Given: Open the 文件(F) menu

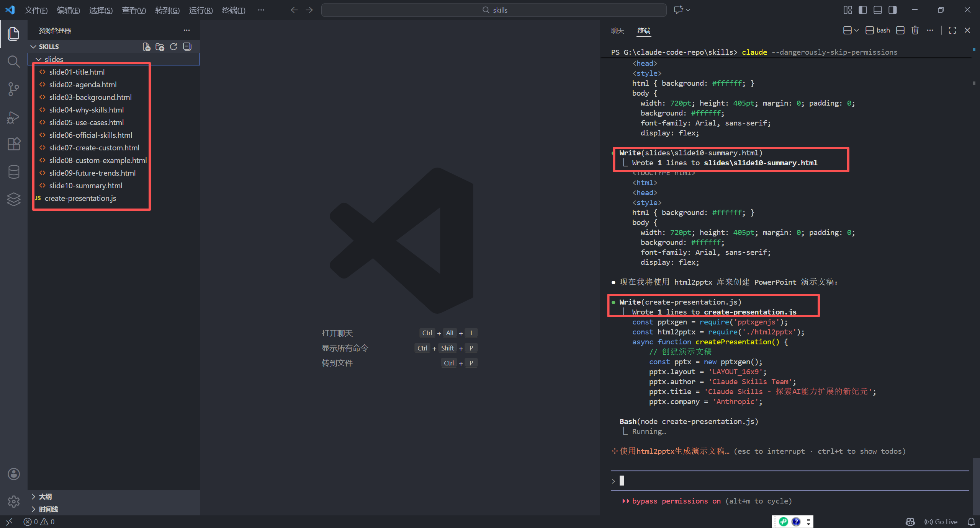Looking at the screenshot, I should point(36,10).
